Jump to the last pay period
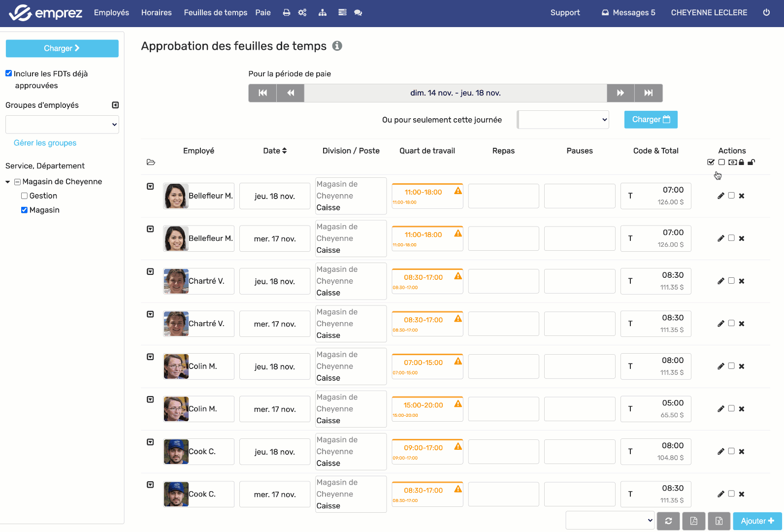The height and width of the screenshot is (532, 784). coord(649,93)
